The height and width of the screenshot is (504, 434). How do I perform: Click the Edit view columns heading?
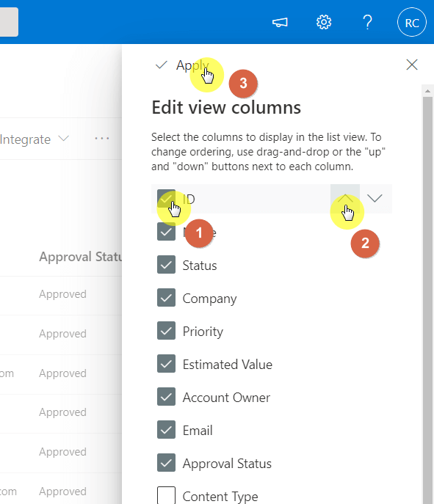[226, 107]
